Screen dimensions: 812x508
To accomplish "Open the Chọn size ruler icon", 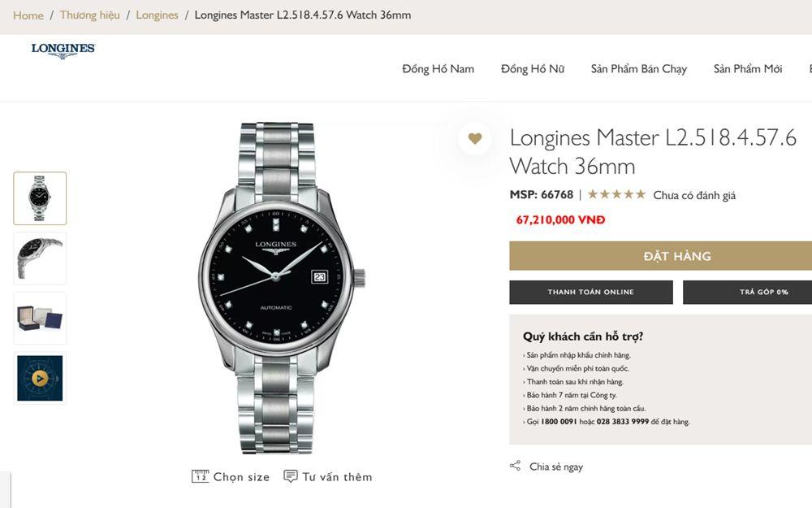I will pos(201,476).
